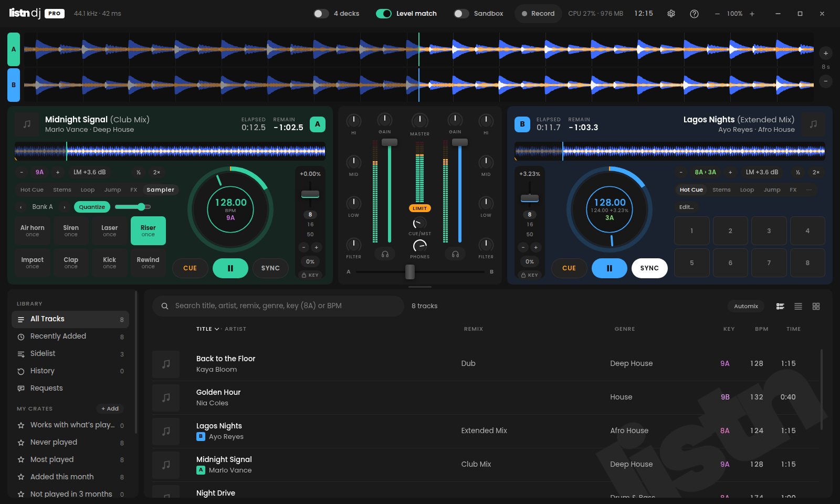Open Loop tab on deck B
The height and width of the screenshot is (504, 840).
pyautogui.click(x=747, y=190)
